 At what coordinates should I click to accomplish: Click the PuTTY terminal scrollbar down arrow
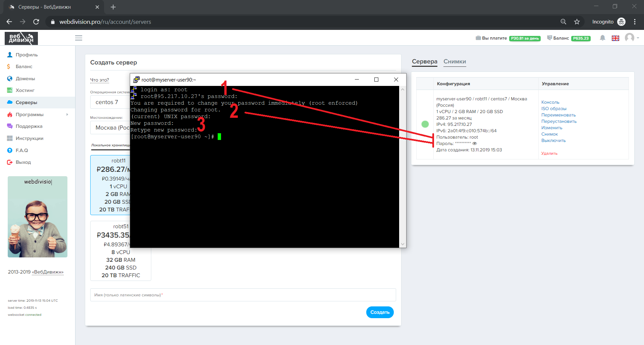pos(402,244)
